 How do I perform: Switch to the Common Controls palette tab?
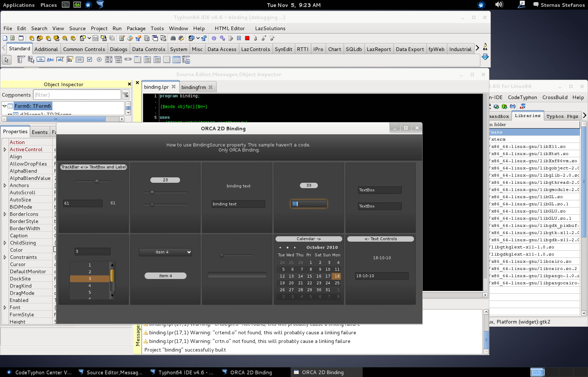(84, 49)
